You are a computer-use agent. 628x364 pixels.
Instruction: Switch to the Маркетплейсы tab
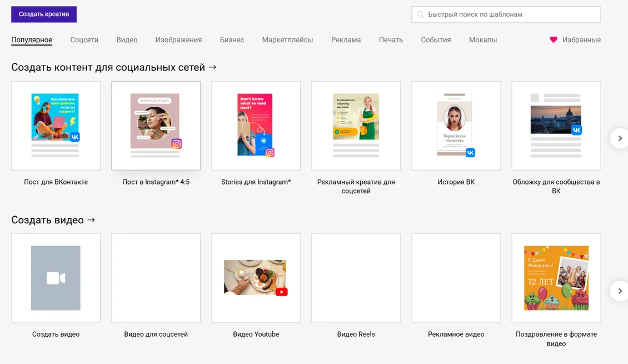[287, 39]
